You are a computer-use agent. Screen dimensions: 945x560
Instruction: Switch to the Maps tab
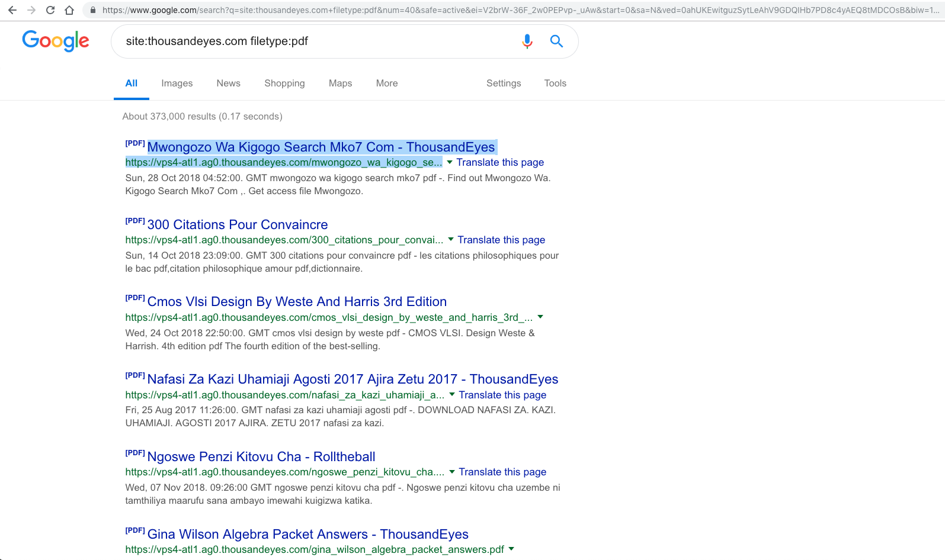[x=341, y=83]
